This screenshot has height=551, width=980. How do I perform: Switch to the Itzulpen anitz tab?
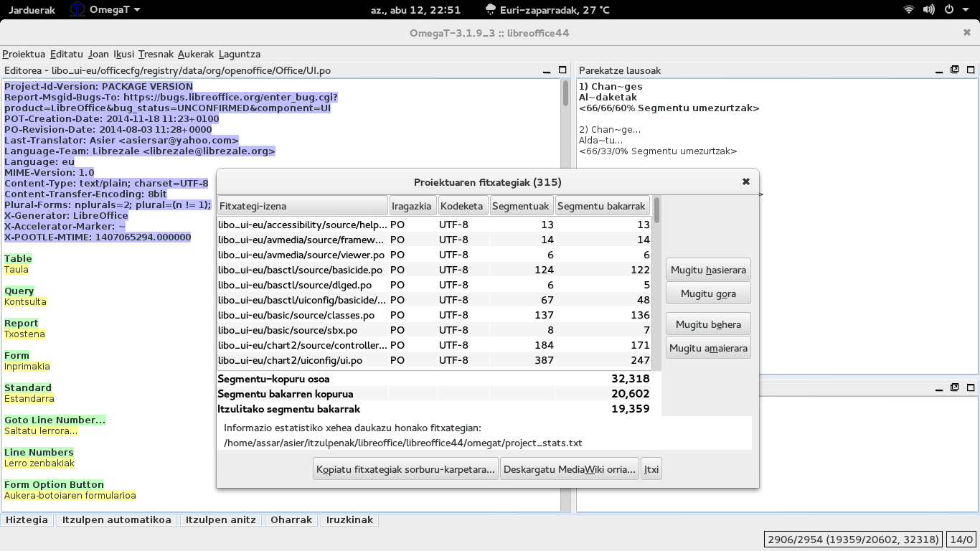pos(221,519)
